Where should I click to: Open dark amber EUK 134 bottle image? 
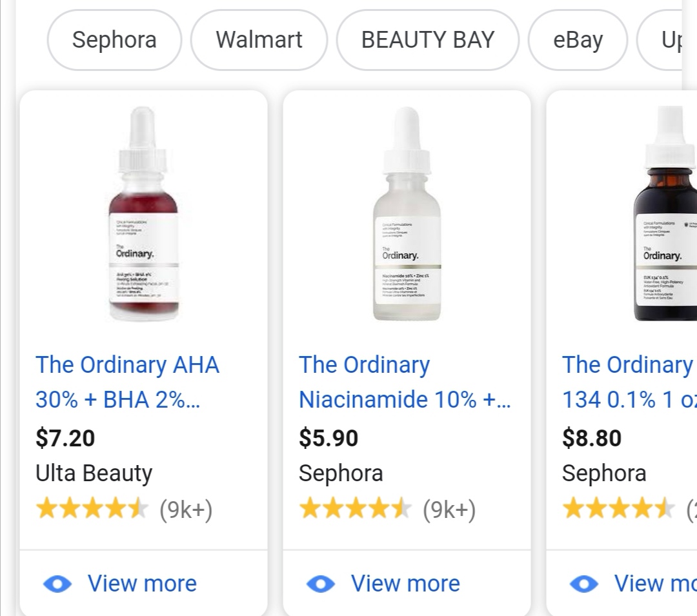[665, 216]
